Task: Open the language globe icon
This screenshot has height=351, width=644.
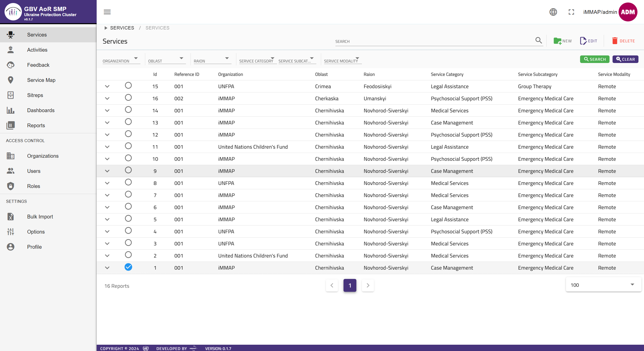Action: [x=553, y=12]
